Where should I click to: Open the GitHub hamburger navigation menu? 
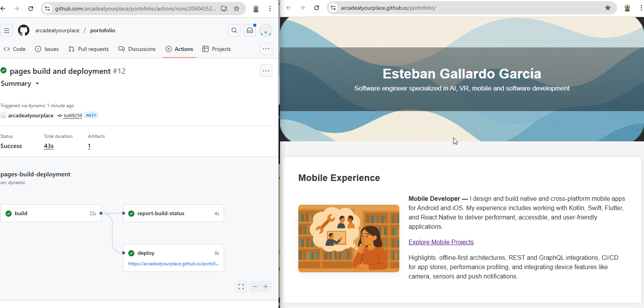point(7,30)
